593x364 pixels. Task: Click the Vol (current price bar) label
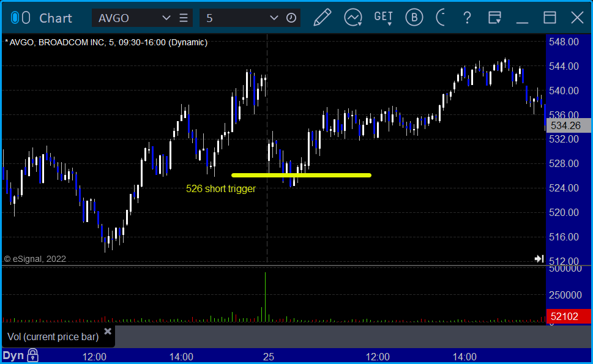(x=53, y=336)
